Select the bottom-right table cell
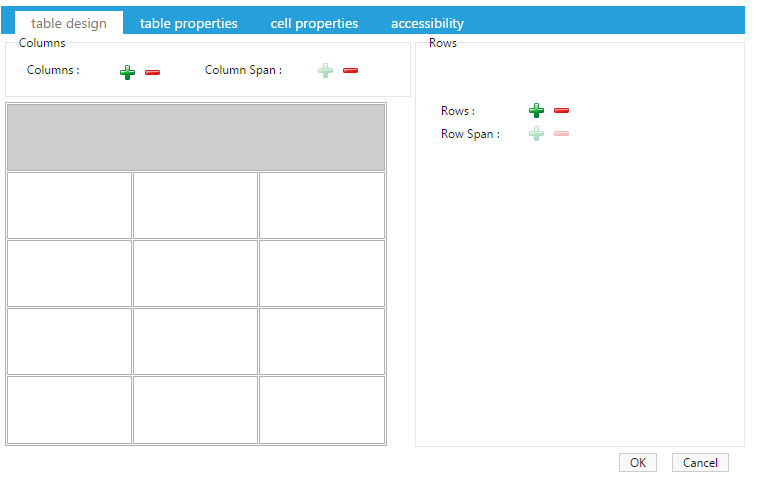The width and height of the screenshot is (765, 503). [322, 410]
